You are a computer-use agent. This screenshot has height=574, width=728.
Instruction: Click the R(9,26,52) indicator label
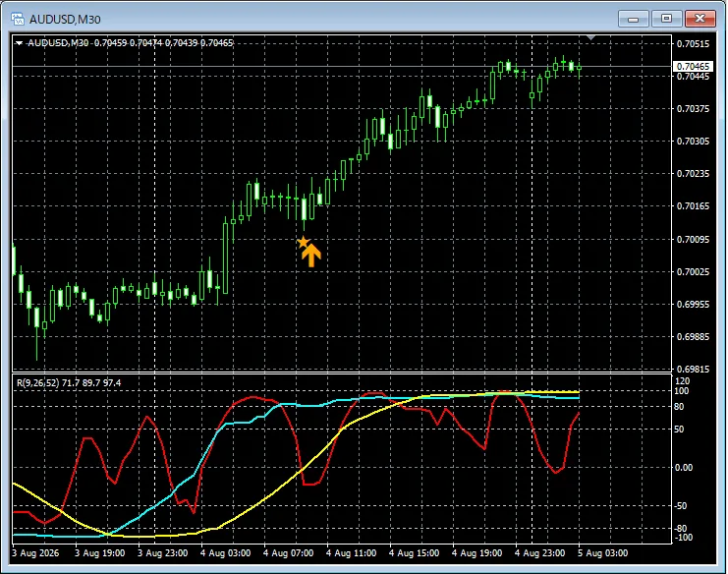pyautogui.click(x=69, y=383)
